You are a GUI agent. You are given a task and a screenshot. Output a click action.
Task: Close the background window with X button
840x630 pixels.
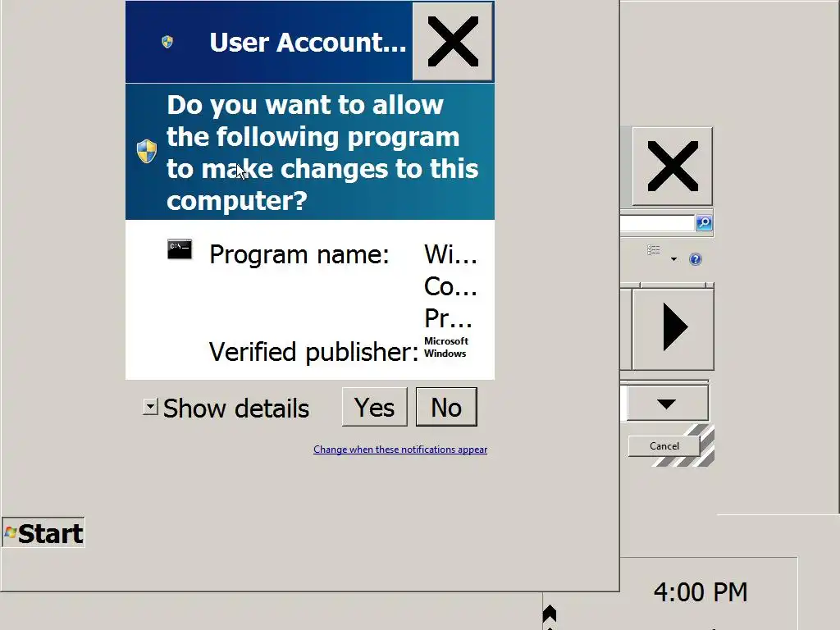tap(673, 167)
